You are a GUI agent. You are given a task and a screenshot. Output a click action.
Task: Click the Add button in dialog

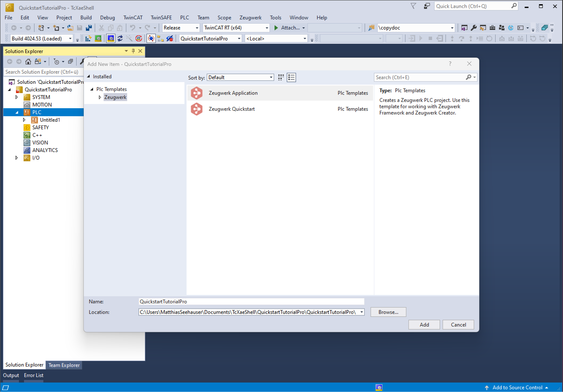[x=424, y=325]
